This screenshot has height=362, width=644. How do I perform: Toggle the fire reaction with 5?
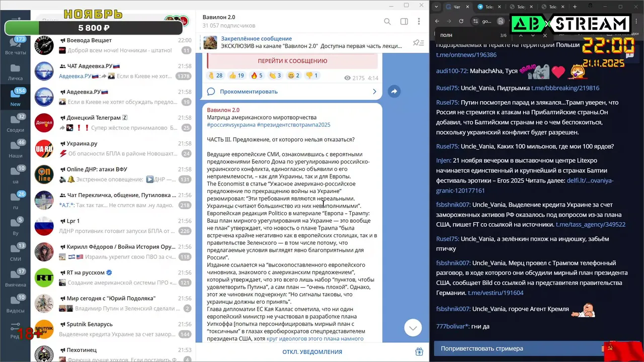(257, 75)
